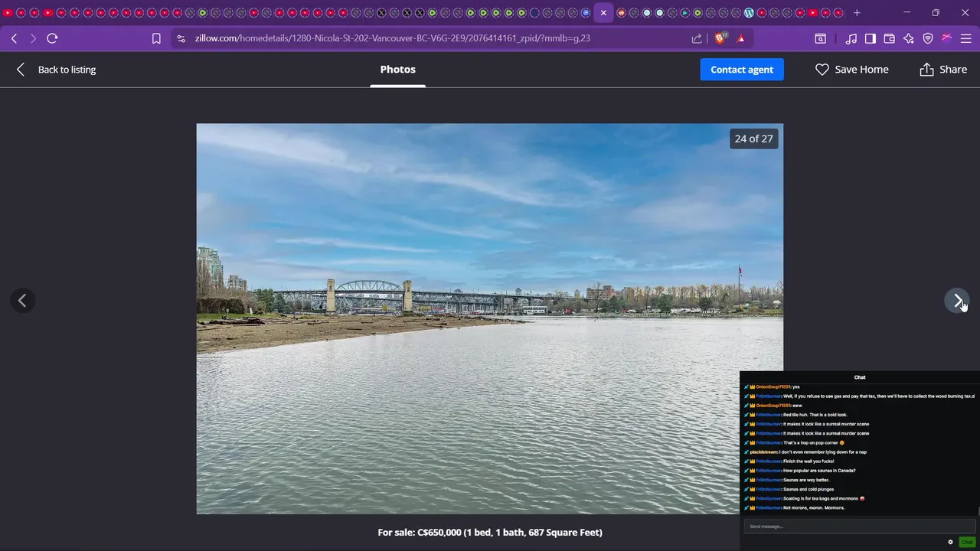980x551 pixels.
Task: Go forward in browser history
Action: (33, 38)
